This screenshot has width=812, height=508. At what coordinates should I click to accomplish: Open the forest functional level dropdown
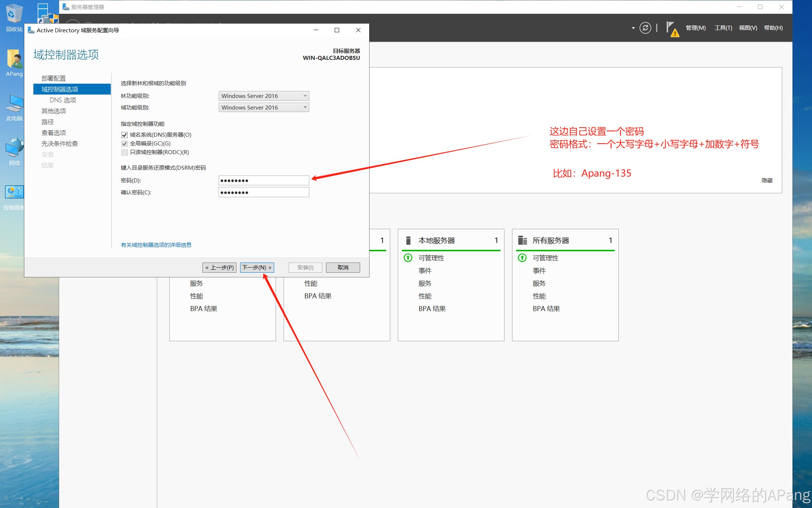(264, 96)
